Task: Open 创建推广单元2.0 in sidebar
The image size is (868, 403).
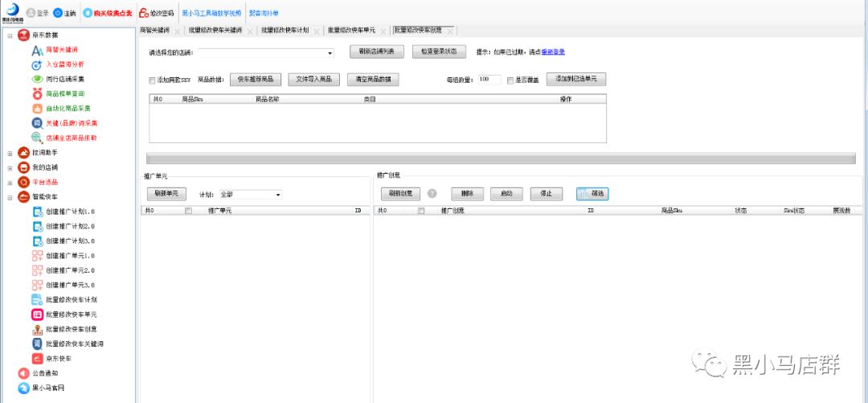Action: point(70,270)
